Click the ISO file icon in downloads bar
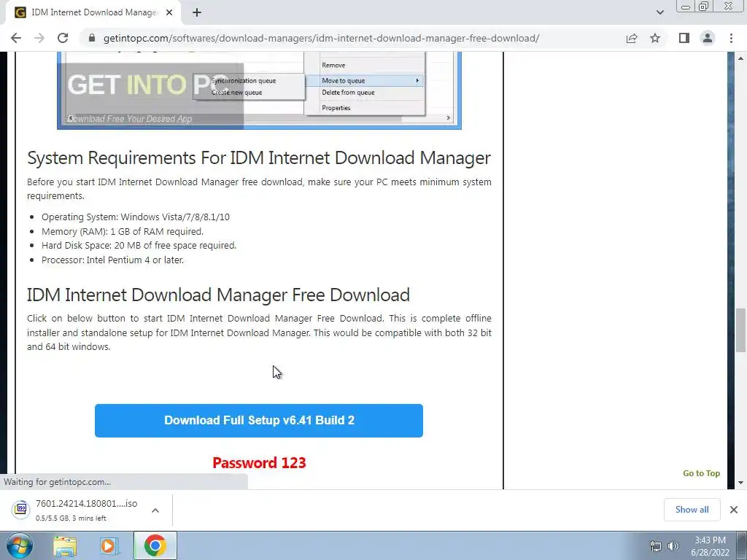Viewport: 747px width, 560px height. click(21, 509)
